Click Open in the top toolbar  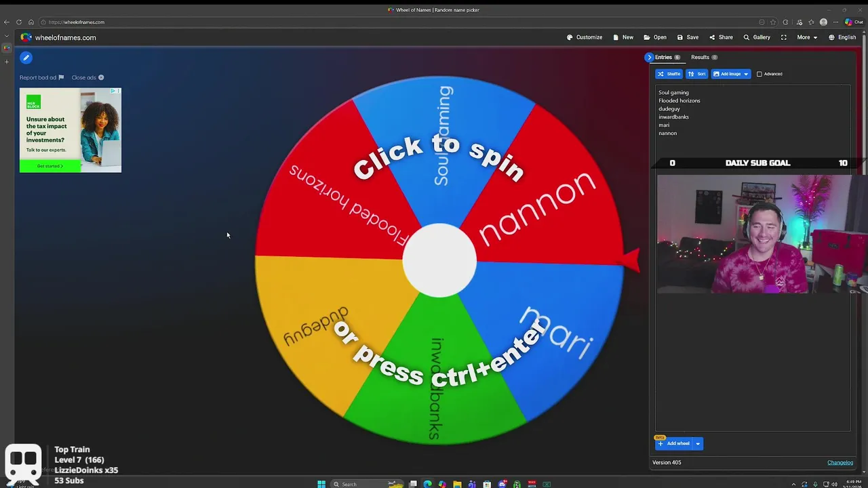(x=655, y=37)
